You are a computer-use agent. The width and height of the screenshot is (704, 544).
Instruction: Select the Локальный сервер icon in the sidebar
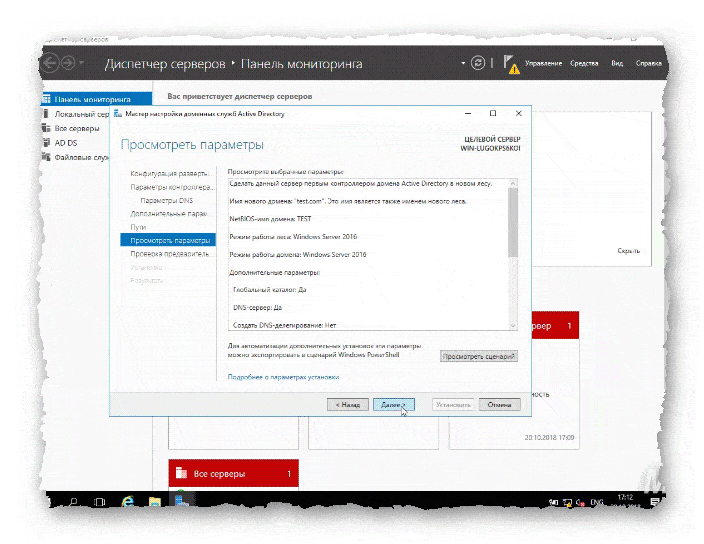click(x=47, y=114)
